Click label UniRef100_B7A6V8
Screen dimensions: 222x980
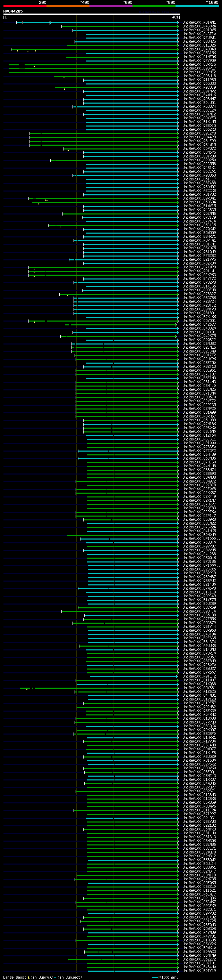[199, 589]
